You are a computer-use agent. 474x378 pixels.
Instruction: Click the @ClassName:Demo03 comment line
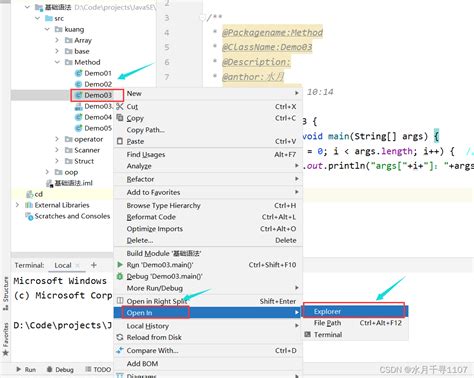267,47
